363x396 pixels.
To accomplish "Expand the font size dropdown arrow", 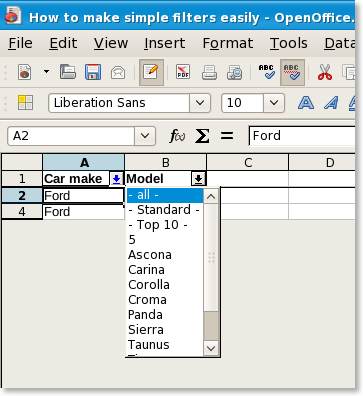I will 274,103.
